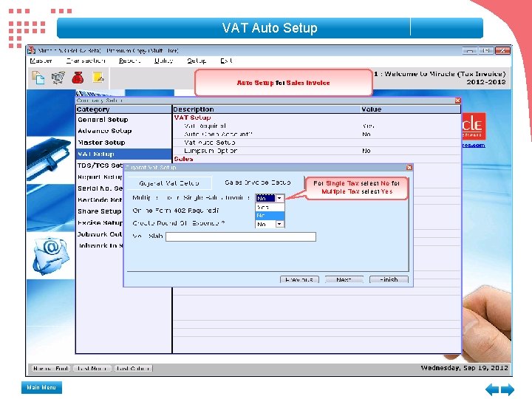
Task: Close the Gujarat Vat Setup dialog
Action: coord(409,167)
